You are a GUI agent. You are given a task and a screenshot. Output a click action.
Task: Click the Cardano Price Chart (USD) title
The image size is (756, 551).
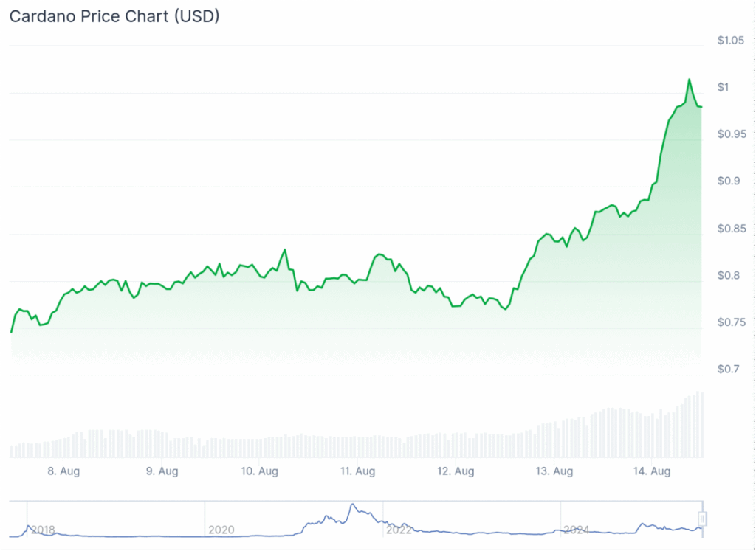pos(114,16)
